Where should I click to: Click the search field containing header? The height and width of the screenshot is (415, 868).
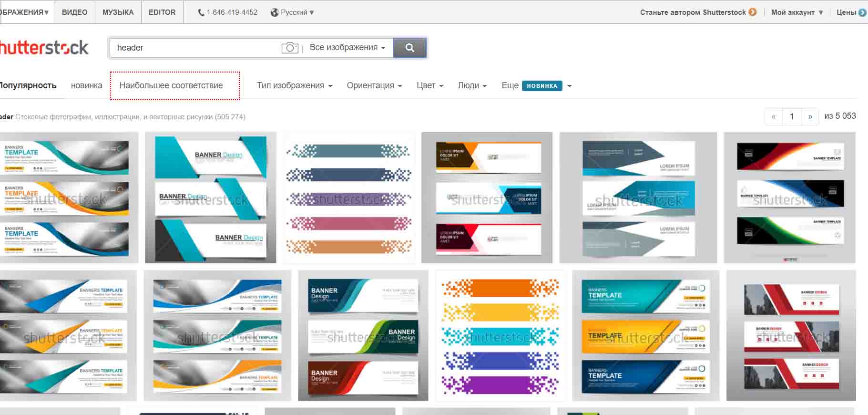195,48
